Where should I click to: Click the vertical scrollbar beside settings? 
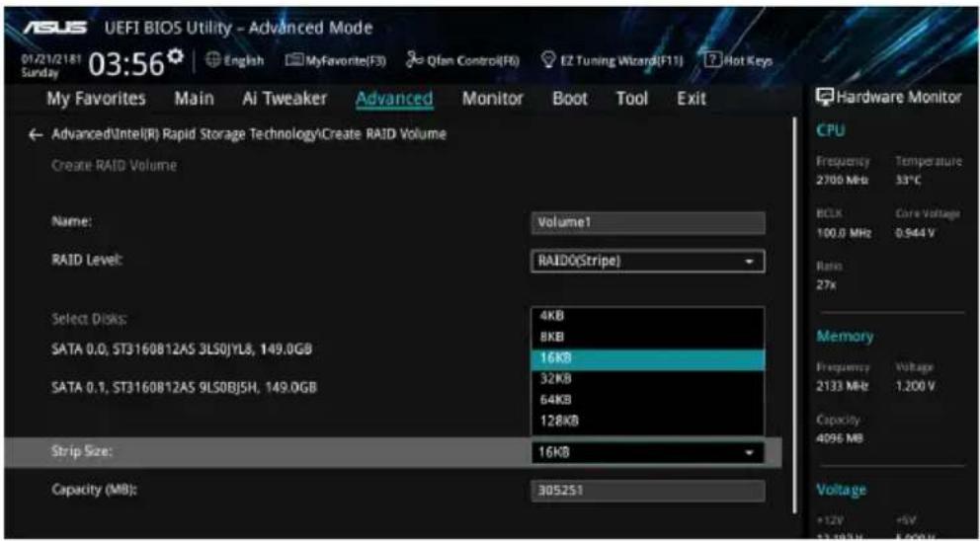click(795, 316)
